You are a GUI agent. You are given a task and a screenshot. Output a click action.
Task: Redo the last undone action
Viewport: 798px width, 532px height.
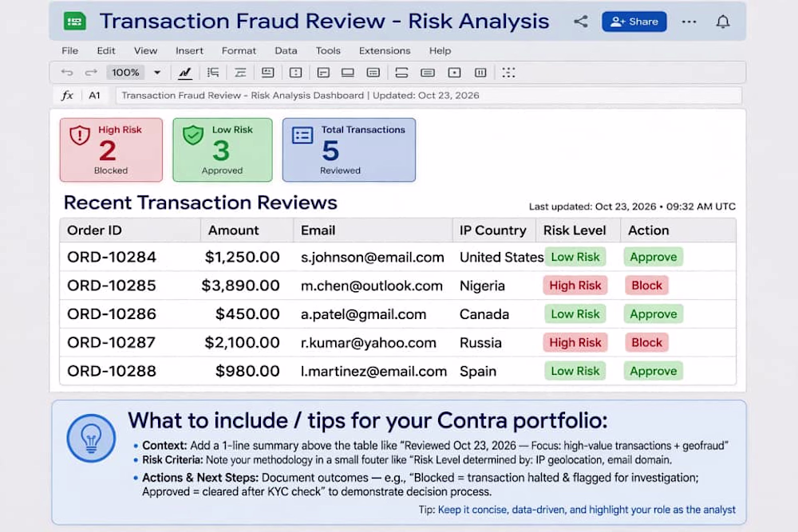(x=91, y=73)
